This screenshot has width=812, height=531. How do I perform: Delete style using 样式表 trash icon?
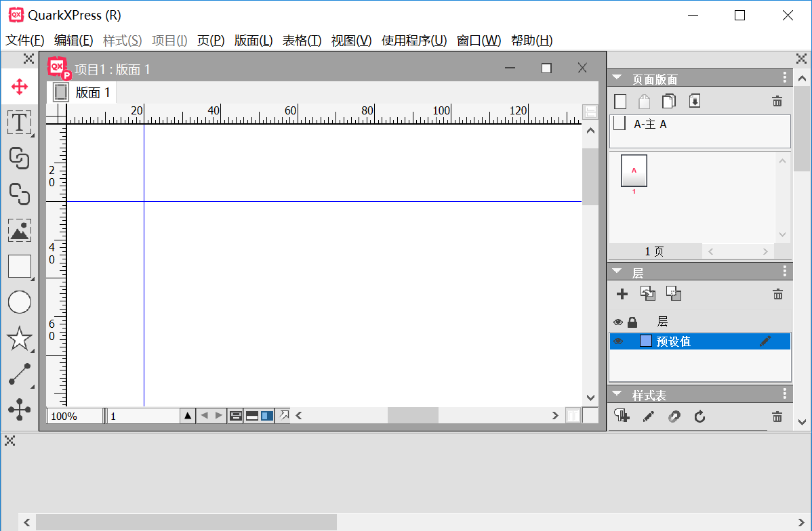pyautogui.click(x=777, y=417)
